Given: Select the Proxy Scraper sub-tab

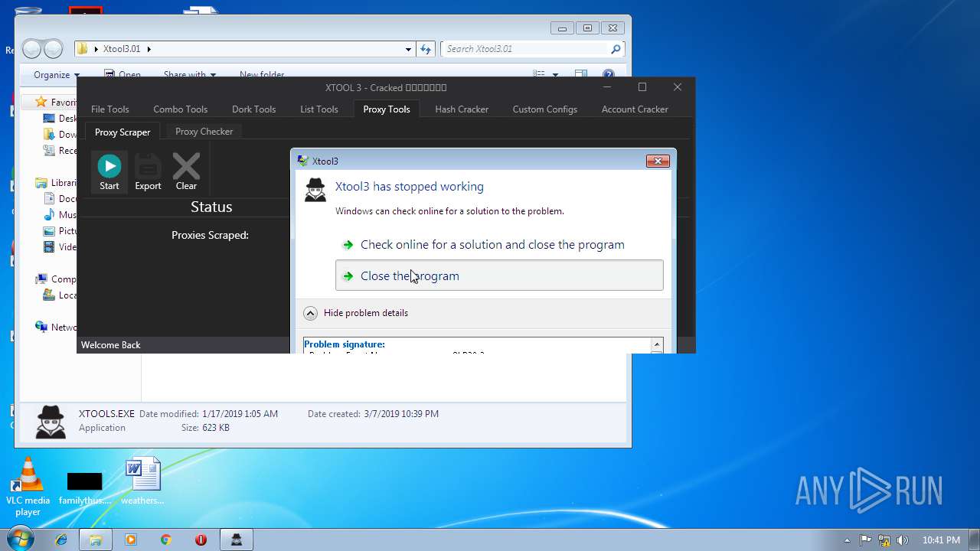Looking at the screenshot, I should 122,132.
